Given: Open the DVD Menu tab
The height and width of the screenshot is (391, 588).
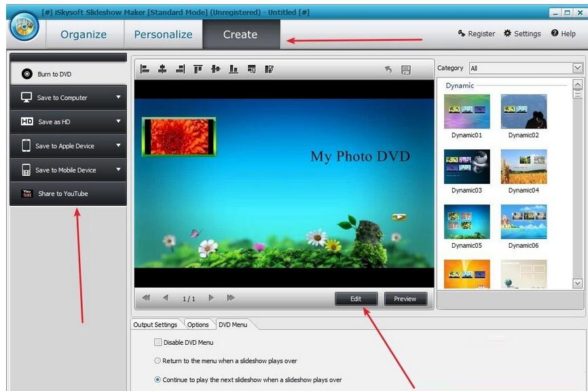Looking at the screenshot, I should click(x=233, y=324).
